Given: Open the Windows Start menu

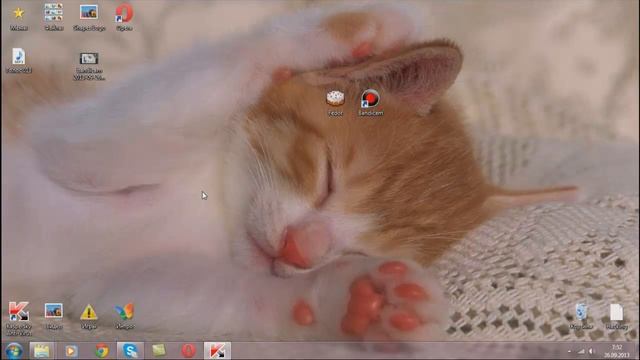Looking at the screenshot, I should [14, 351].
